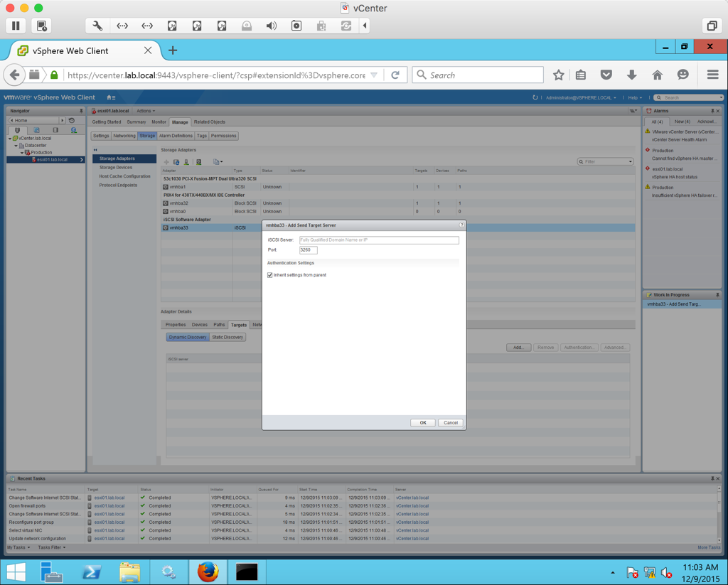The height and width of the screenshot is (585, 728).
Task: Switch to the New (4) alarms tab
Action: point(682,122)
